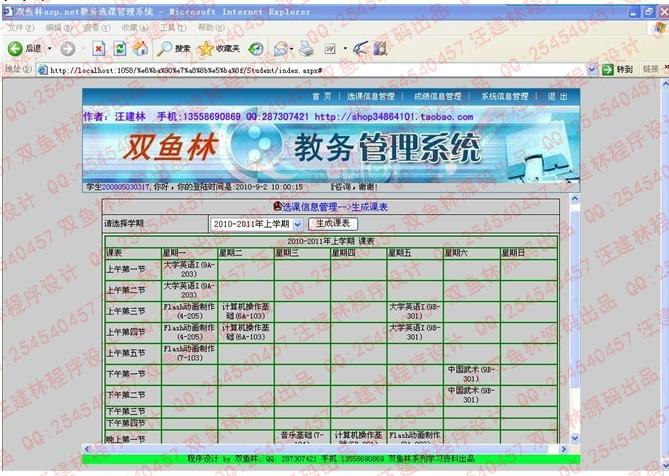
Task: Click the 音乐基础 cell in 晚上第一节
Action: tap(302, 436)
